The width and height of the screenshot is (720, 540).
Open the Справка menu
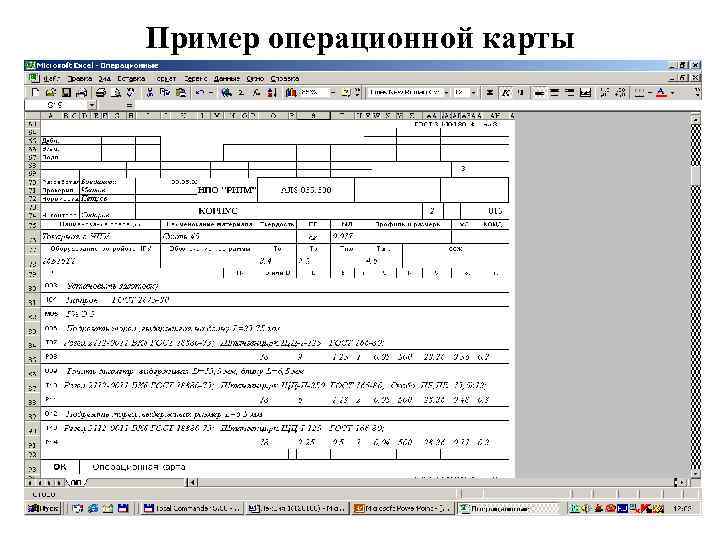284,79
